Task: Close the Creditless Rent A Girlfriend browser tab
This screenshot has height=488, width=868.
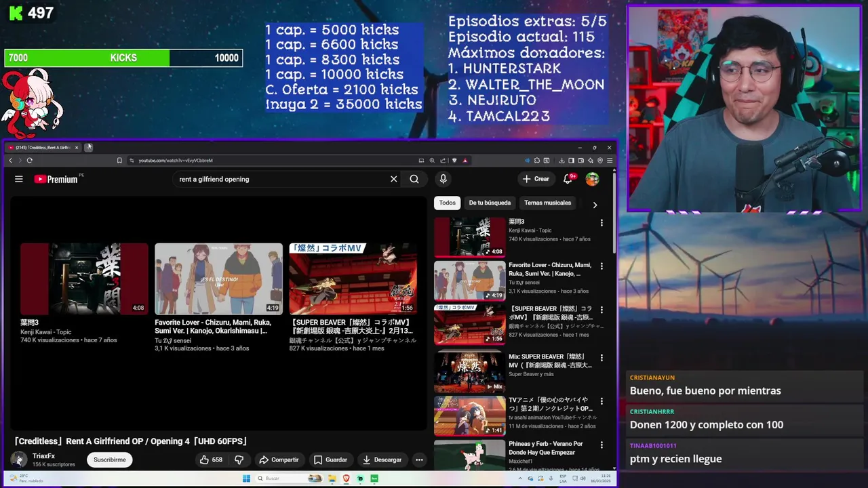Action: click(77, 147)
